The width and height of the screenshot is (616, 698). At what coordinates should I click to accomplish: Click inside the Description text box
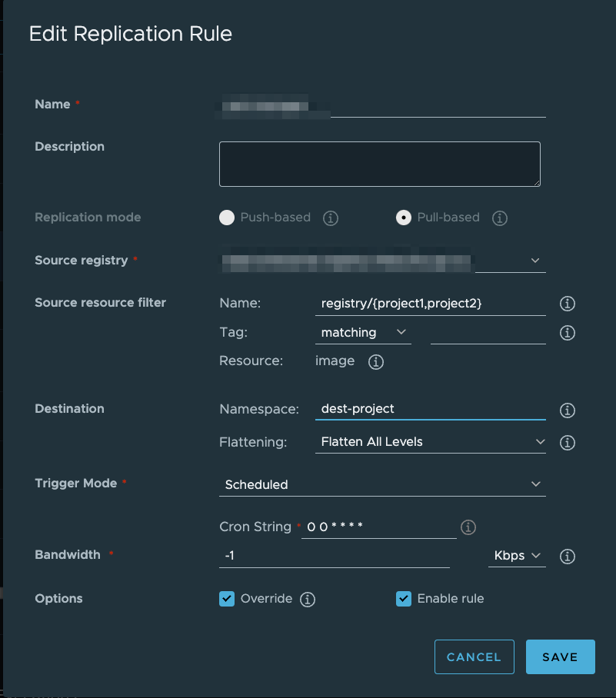379,163
